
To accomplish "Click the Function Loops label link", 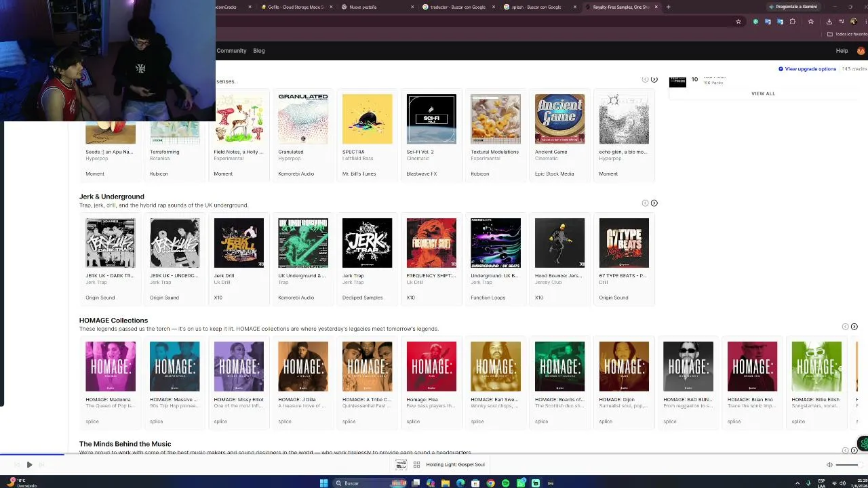I will pos(488,298).
